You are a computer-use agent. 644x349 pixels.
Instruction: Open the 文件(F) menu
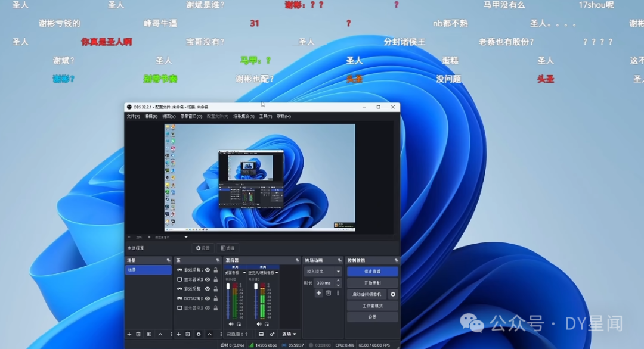tap(133, 117)
